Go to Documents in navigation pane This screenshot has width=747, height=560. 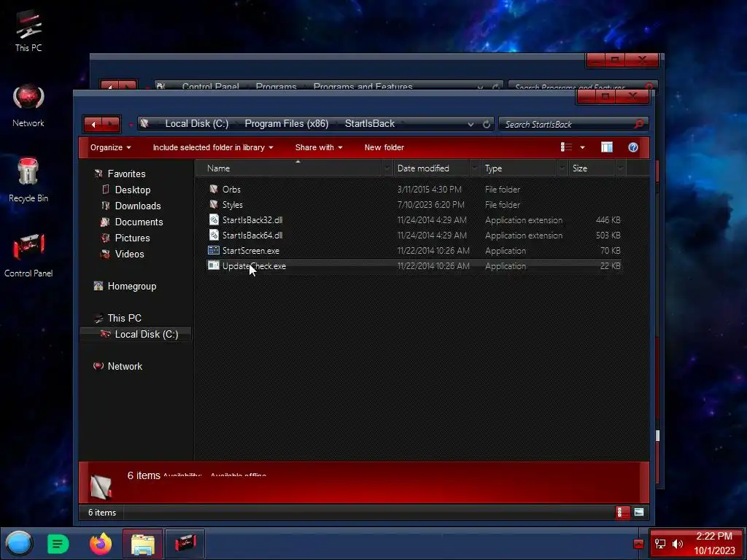[x=139, y=222]
